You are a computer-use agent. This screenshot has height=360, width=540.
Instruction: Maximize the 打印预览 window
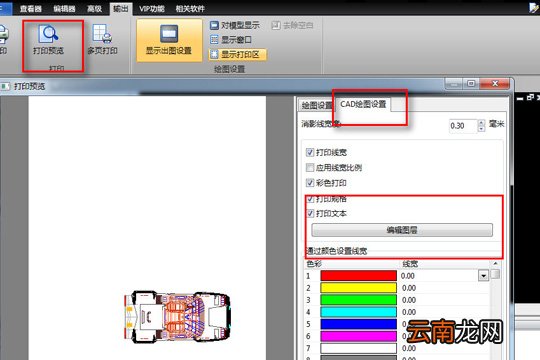click(x=471, y=84)
